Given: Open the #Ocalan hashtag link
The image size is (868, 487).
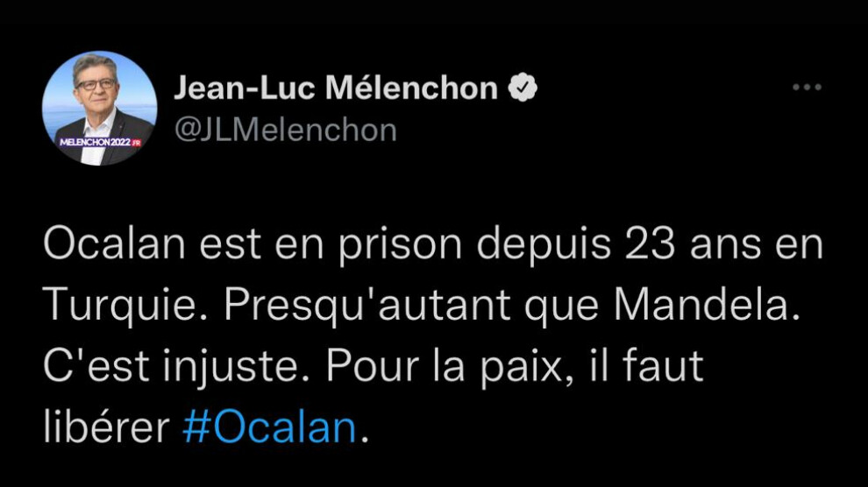Looking at the screenshot, I should coord(269,427).
